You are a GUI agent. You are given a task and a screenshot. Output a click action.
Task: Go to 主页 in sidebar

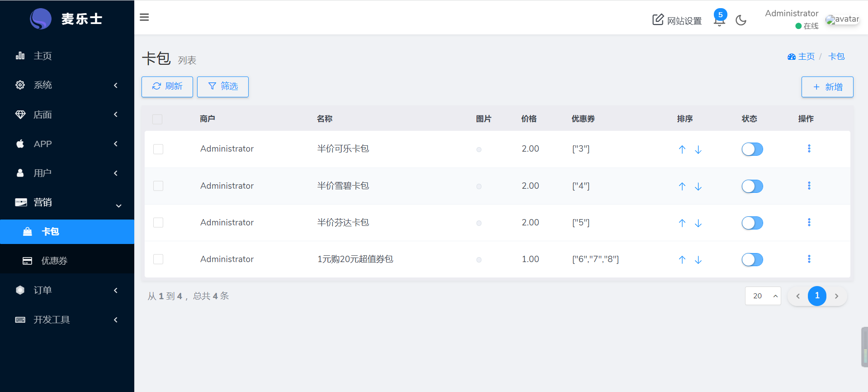click(x=67, y=56)
